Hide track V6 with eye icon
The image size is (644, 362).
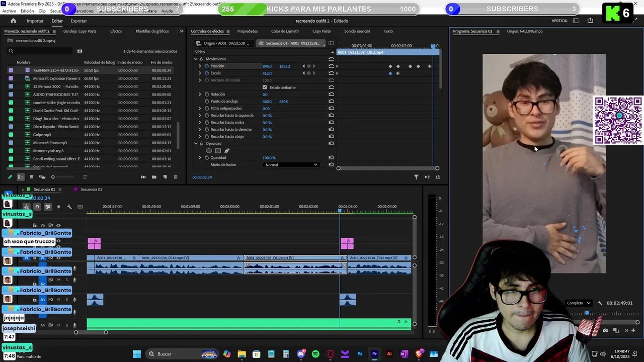coord(58,226)
